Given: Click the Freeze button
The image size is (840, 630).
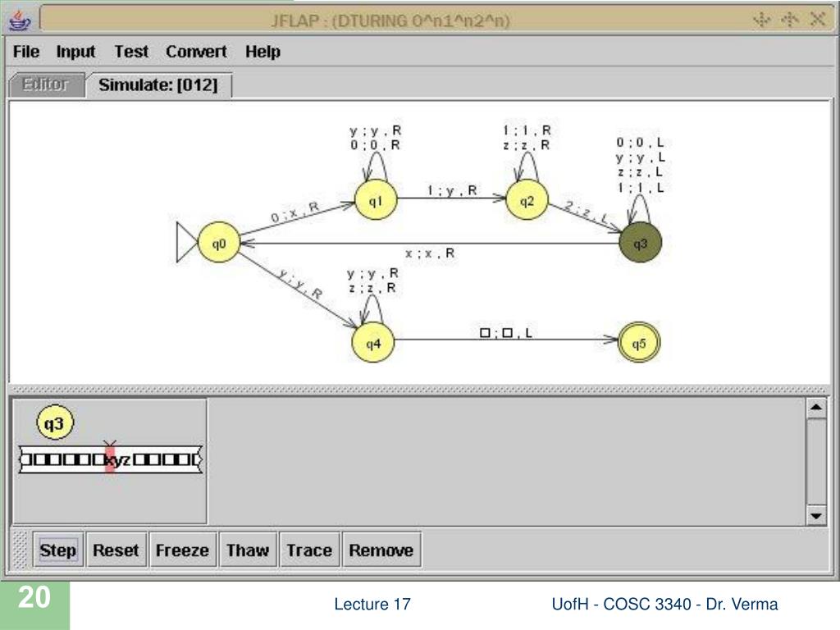Looking at the screenshot, I should 182,550.
